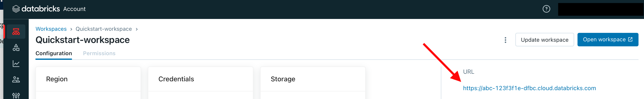The width and height of the screenshot is (644, 99).
Task: Click the help question mark icon
Action: coord(546,9)
